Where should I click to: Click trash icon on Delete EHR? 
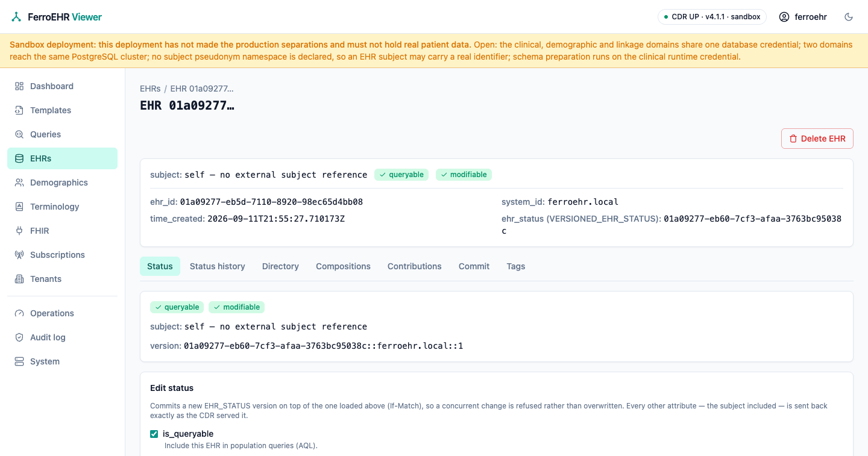(x=793, y=139)
